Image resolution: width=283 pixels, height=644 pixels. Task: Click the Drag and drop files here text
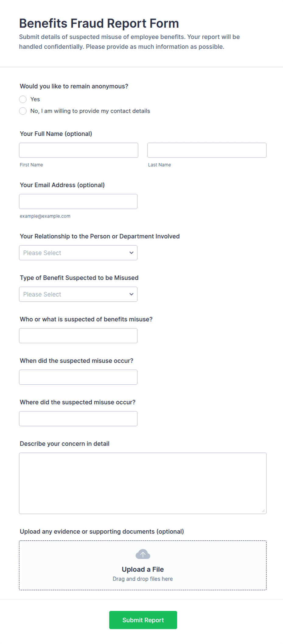pyautogui.click(x=143, y=579)
